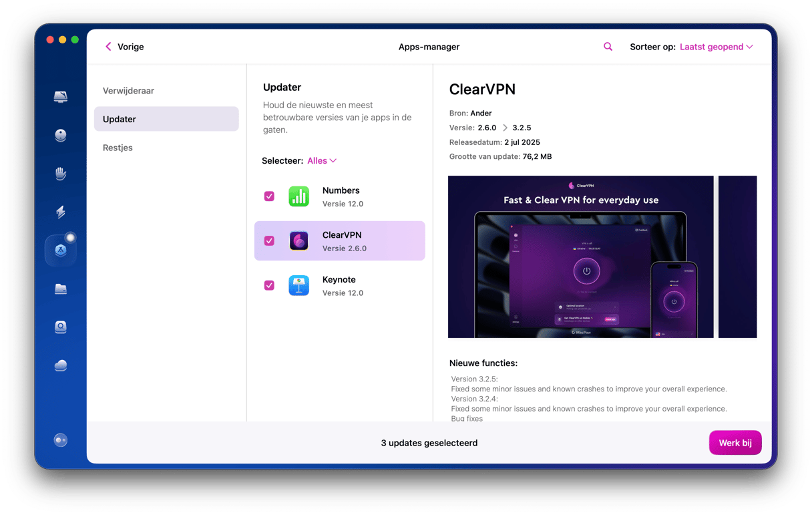Switch to the Verwijderaar tab
This screenshot has height=515, width=812.
click(128, 91)
